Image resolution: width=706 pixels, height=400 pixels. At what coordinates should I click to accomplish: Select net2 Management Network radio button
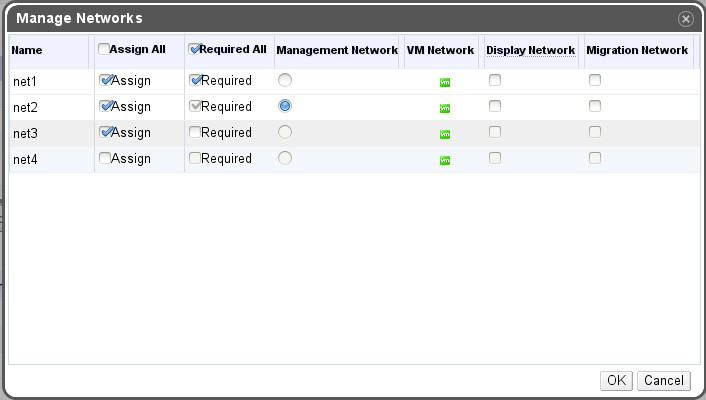point(285,106)
